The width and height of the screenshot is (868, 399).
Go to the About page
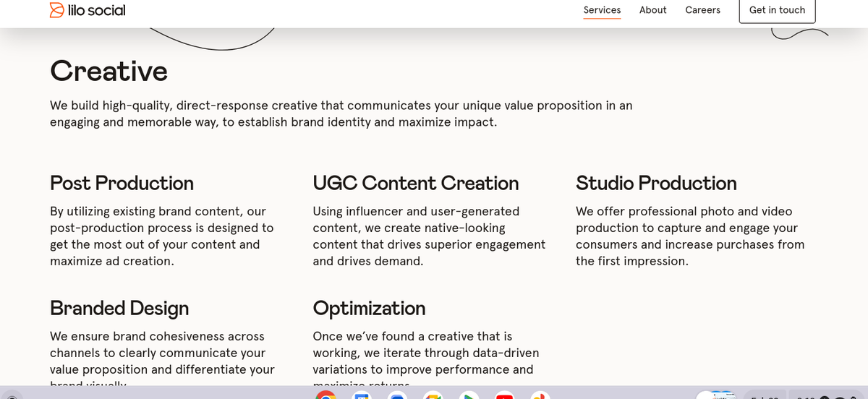[652, 10]
